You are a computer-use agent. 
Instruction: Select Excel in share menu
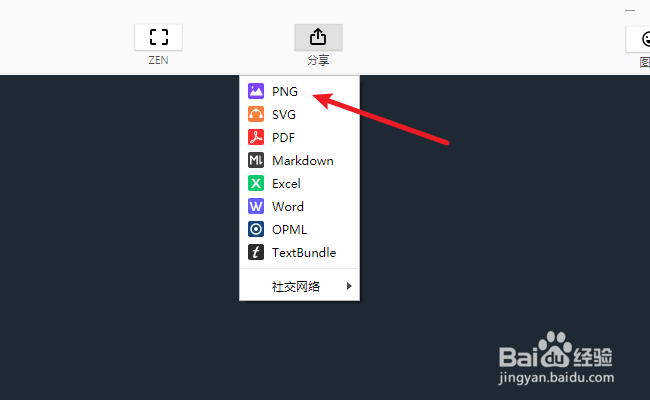299,183
